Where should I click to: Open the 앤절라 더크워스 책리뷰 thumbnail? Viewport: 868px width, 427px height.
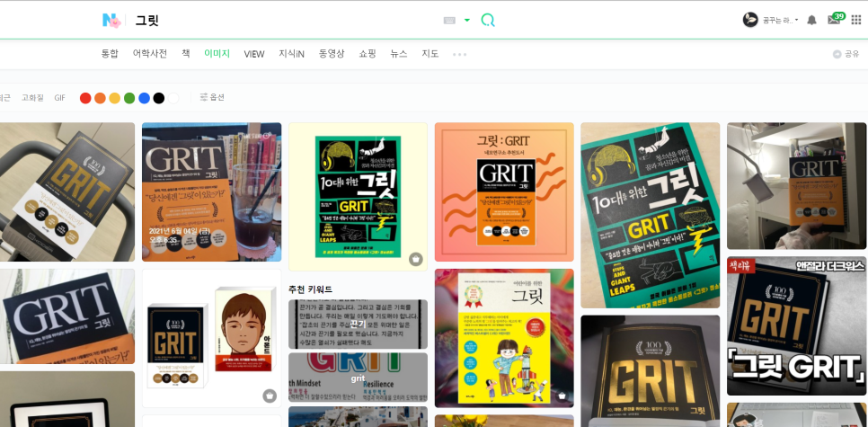797,325
